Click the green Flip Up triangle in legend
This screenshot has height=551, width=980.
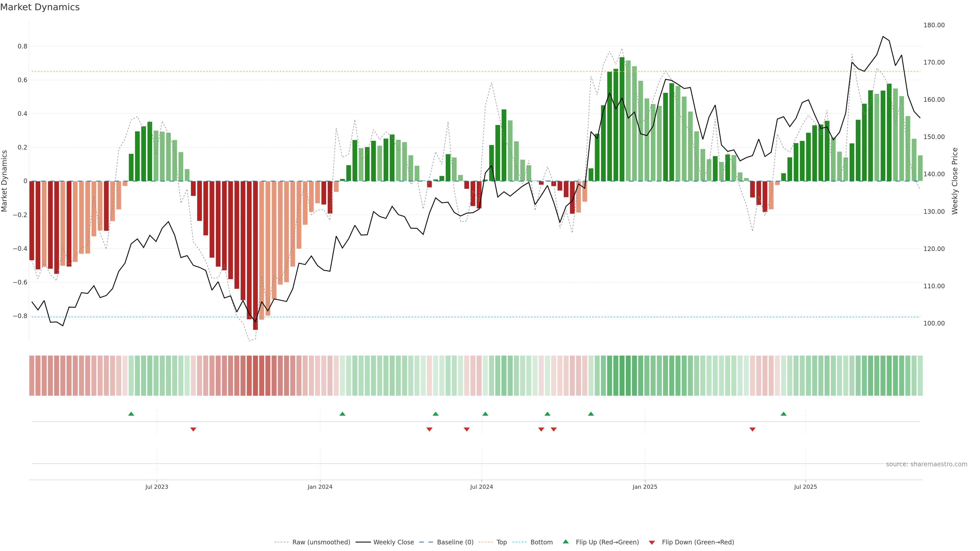(565, 542)
